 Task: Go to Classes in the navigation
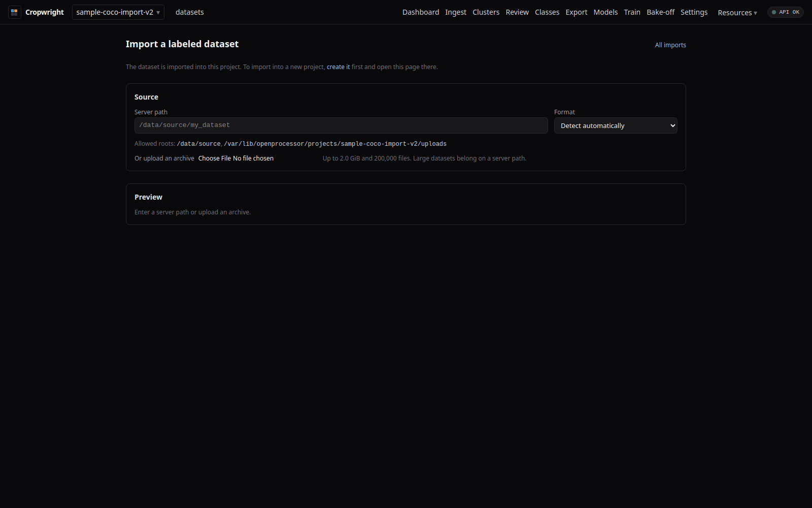point(547,12)
